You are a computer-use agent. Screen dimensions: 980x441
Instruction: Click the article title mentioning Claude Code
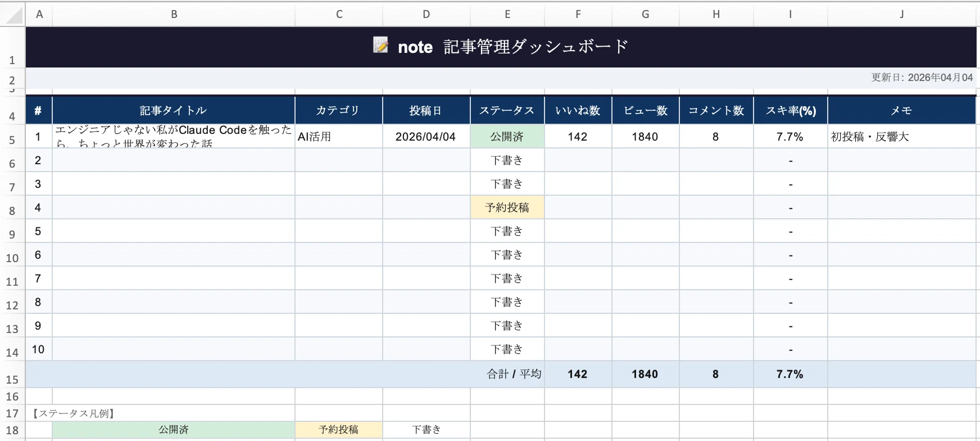point(174,137)
